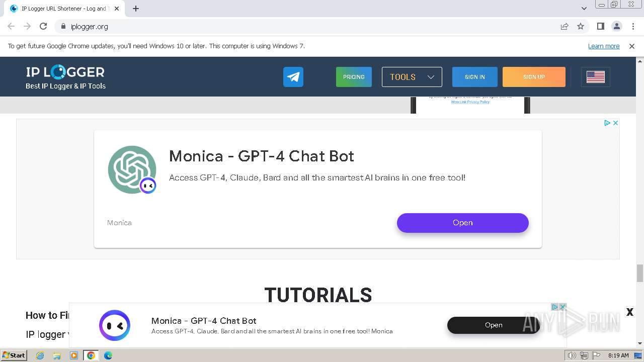View site information lock icon
The image size is (644, 362).
click(x=63, y=26)
